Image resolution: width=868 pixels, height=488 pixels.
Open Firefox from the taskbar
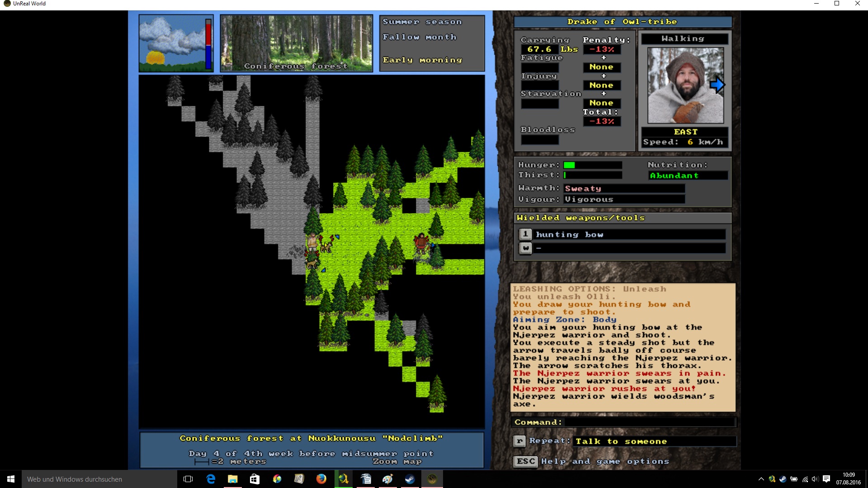[x=321, y=479]
